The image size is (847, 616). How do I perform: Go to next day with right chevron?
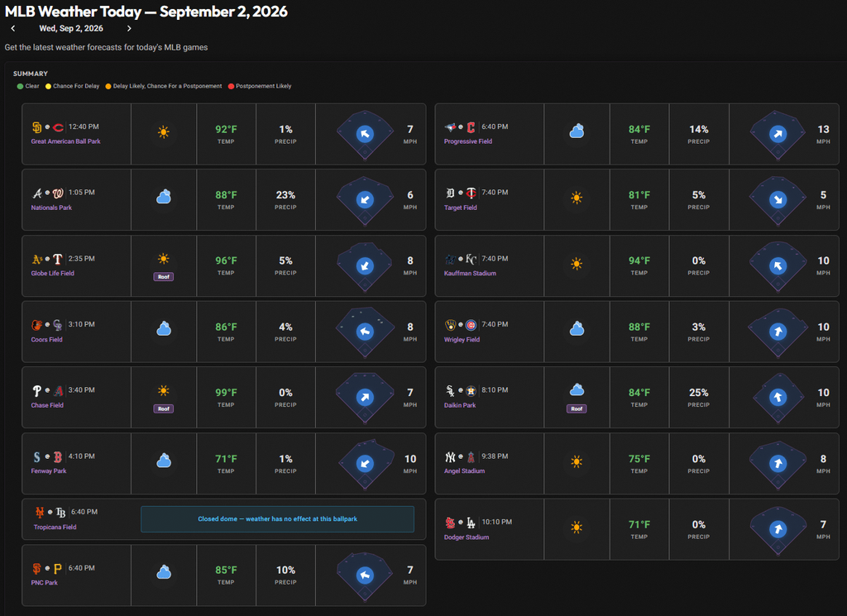[129, 29]
